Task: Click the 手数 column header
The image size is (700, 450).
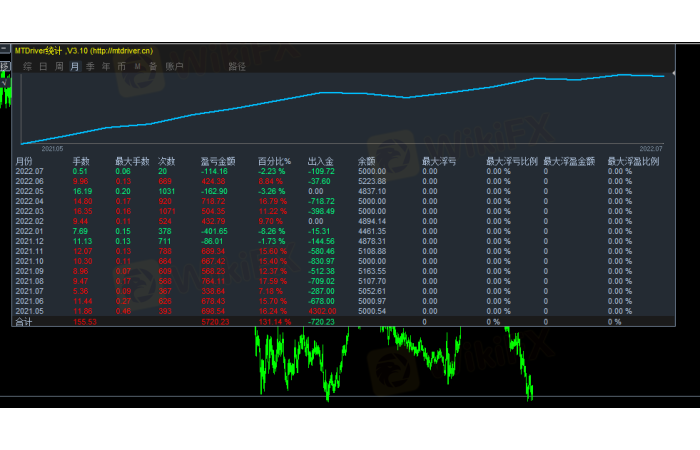Action: pyautogui.click(x=81, y=161)
